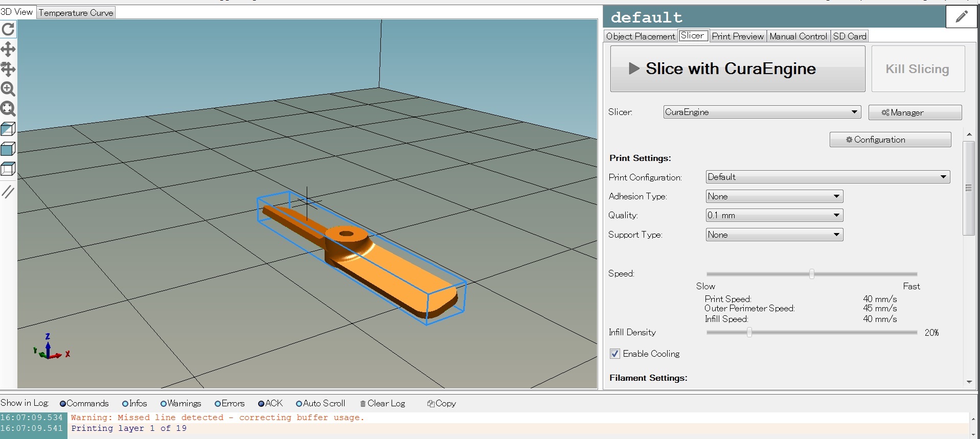Click the 'Printing layer 1 of 19' log line
980x439 pixels.
(x=129, y=428)
